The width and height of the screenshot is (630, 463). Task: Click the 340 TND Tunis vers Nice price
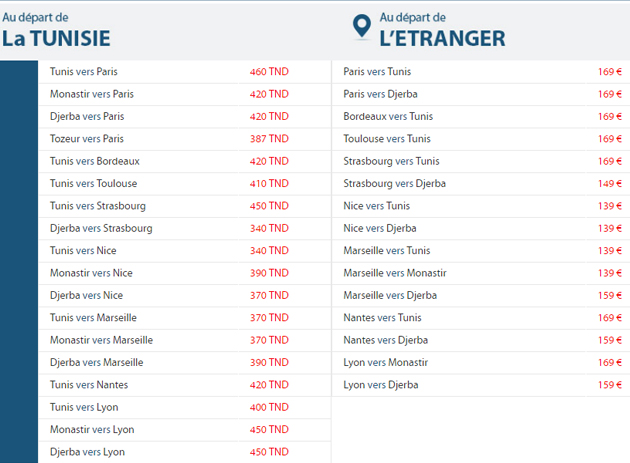pos(269,250)
